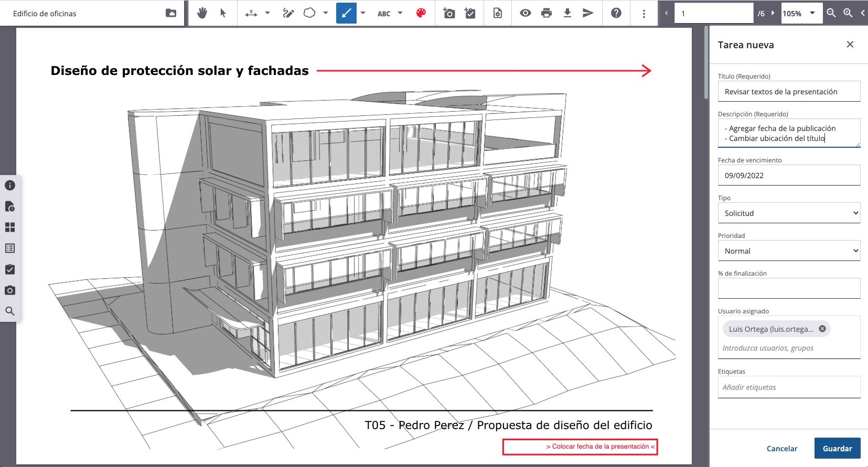The image size is (868, 467).
Task: Click the Añadir etiquetas field
Action: click(x=789, y=387)
